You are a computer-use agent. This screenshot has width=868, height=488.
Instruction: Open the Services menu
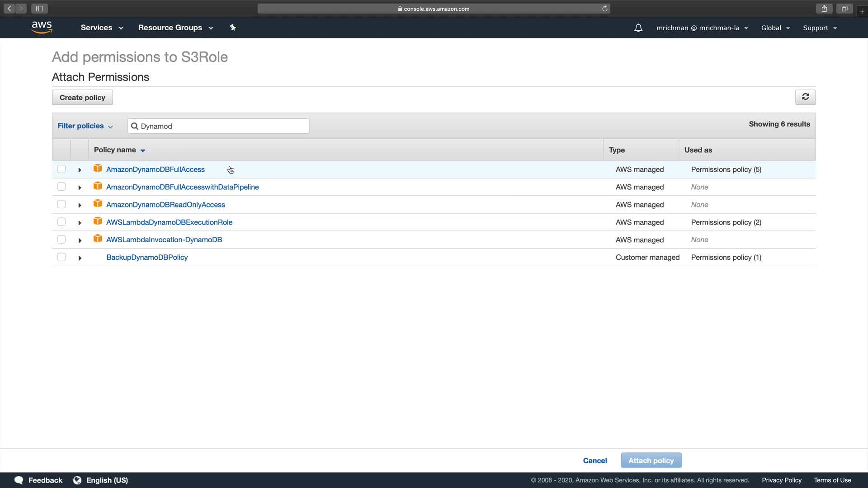click(x=102, y=28)
